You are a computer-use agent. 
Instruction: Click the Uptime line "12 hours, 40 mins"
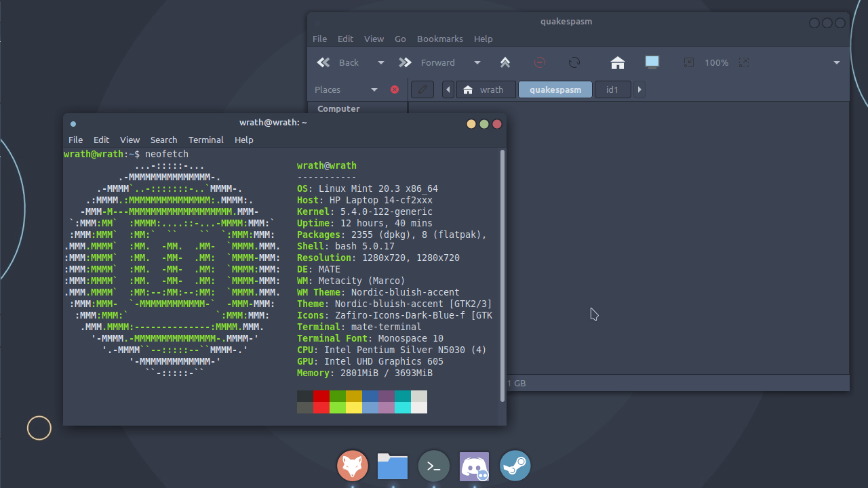coord(387,223)
